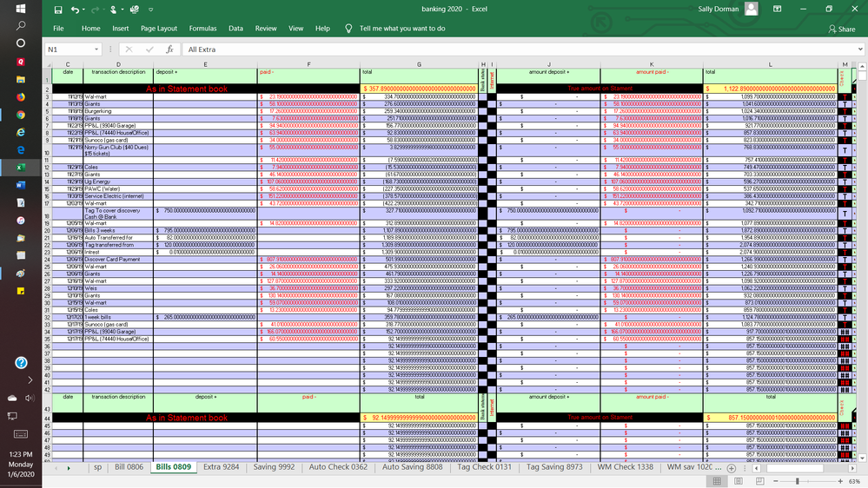
Task: Open Google Chrome from the taskbar
Action: pos(21,115)
